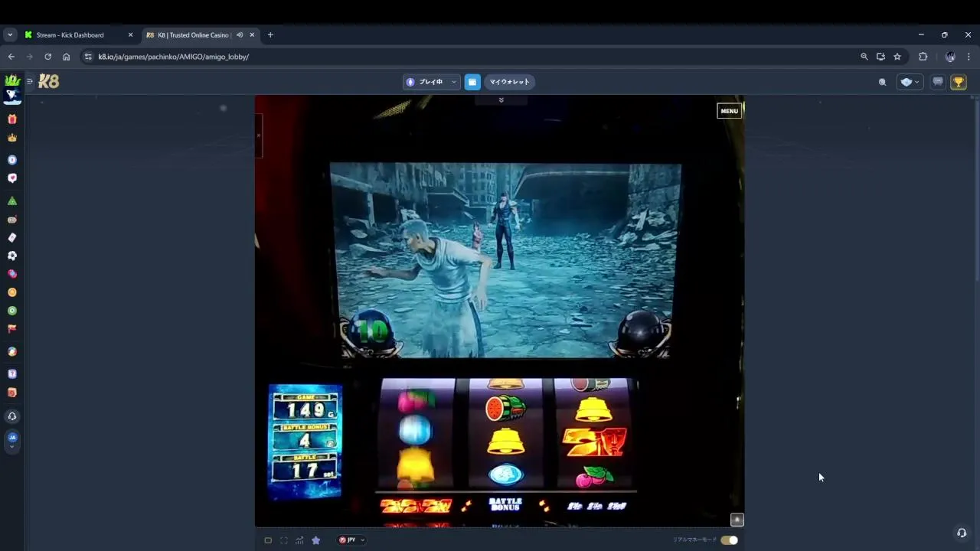Open the マイウォレット button
This screenshot has width=980, height=551.
(509, 82)
